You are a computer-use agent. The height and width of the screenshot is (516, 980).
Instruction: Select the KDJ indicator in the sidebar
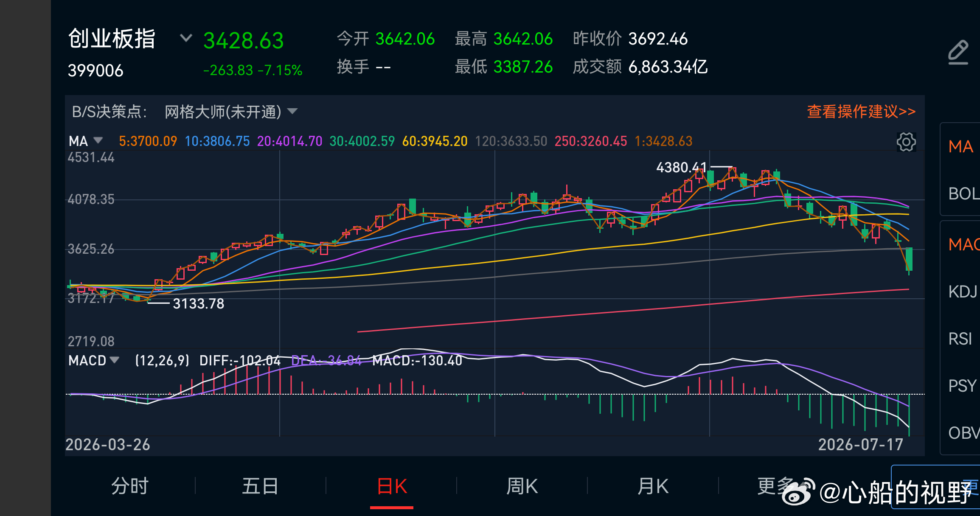[x=963, y=292]
